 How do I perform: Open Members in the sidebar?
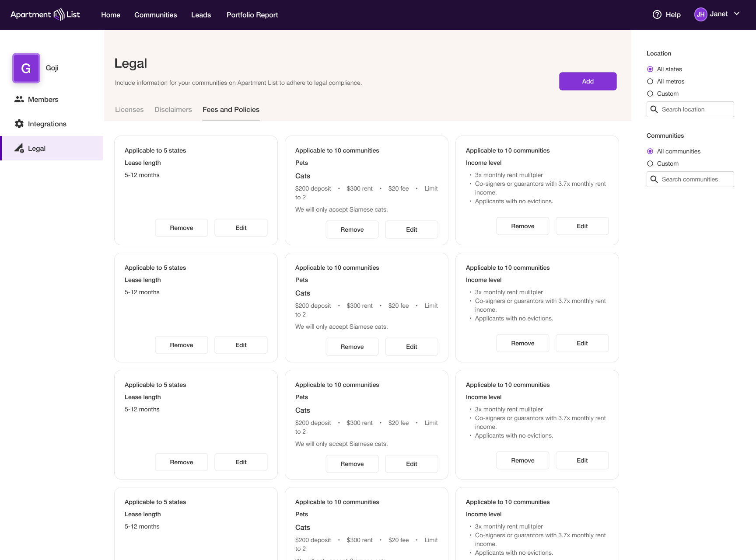[52, 99]
